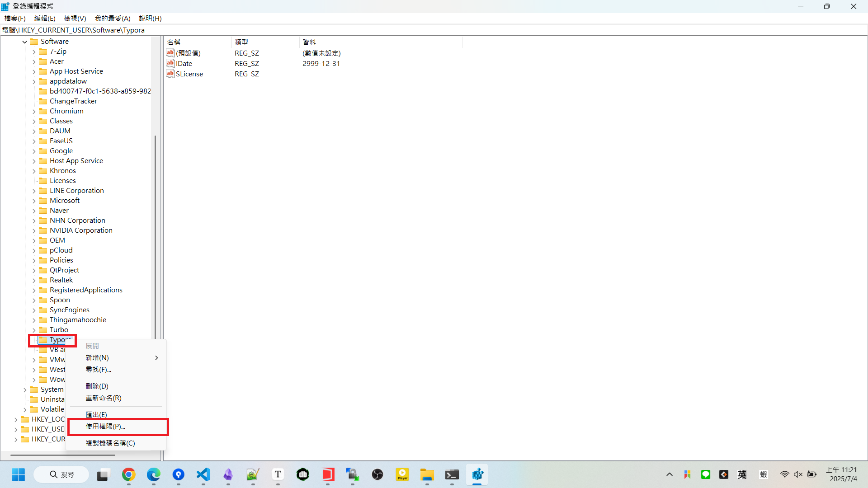The height and width of the screenshot is (488, 868).
Task: Click the Registry Editor icon in the title bar
Action: pyautogui.click(x=5, y=6)
